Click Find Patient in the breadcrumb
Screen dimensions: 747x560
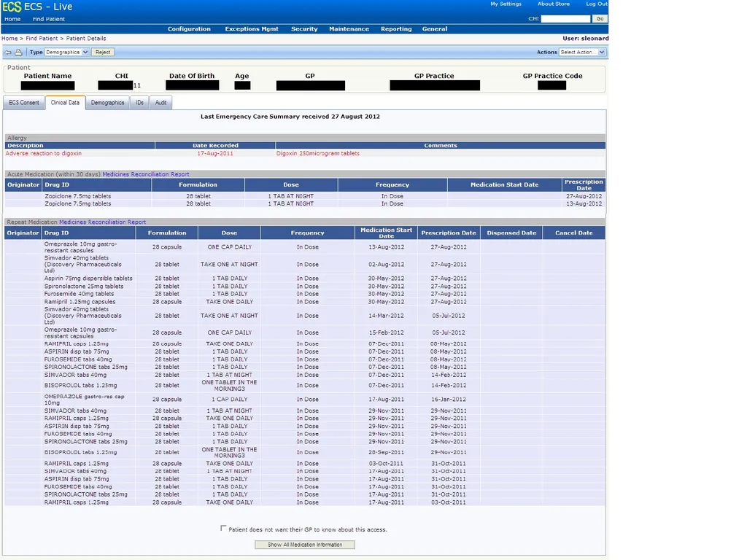[42, 39]
